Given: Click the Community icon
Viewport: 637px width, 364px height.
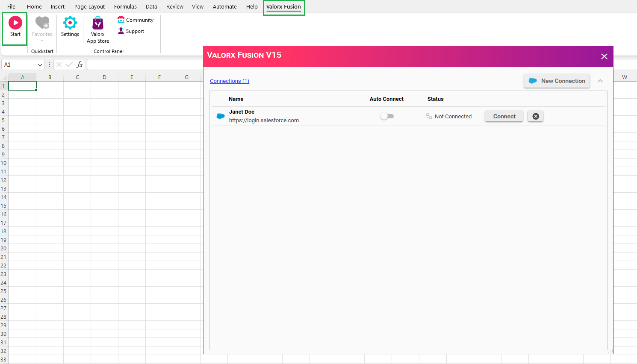Looking at the screenshot, I should click(121, 20).
